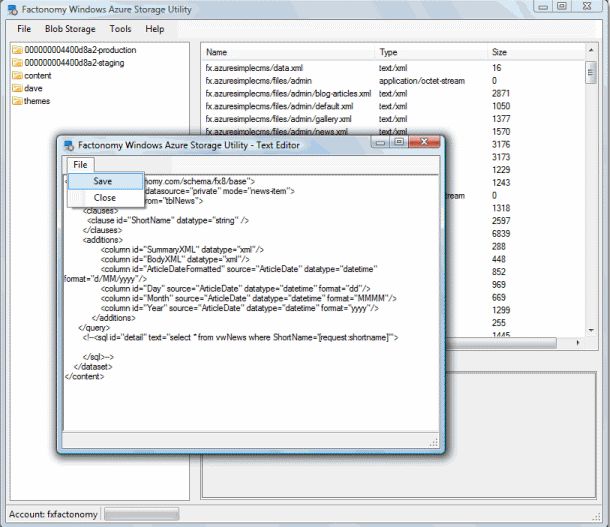Click the horizontal scrollbar right arrow
610x527 pixels.
coord(578,343)
